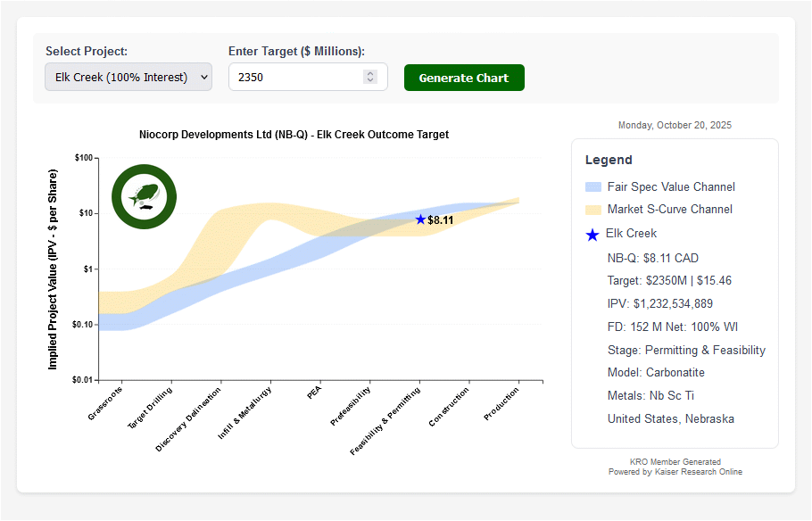Click the Feasibility & Permitting x-axis label

[385, 421]
